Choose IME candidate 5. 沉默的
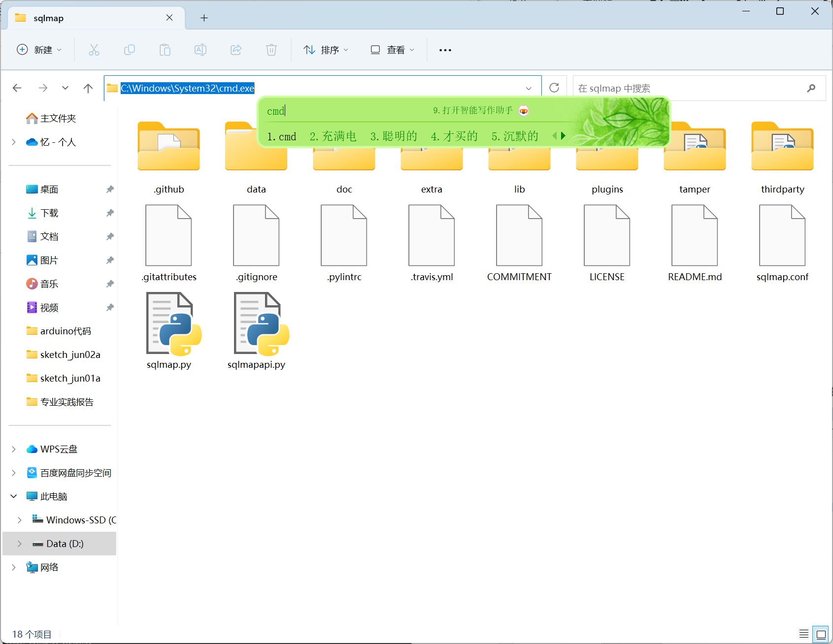The width and height of the screenshot is (833, 644). 515,136
